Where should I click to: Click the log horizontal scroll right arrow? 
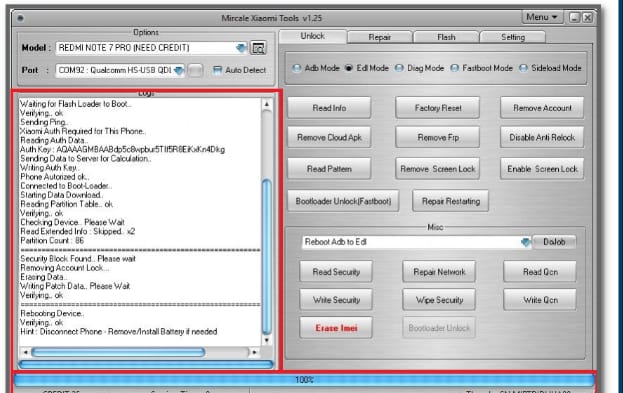pos(254,352)
